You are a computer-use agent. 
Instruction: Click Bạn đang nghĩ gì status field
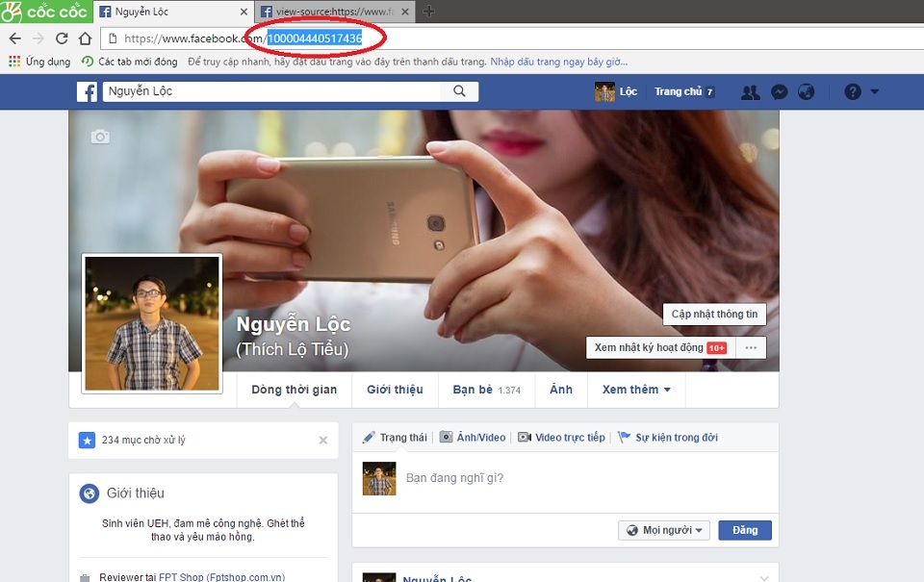coord(454,478)
